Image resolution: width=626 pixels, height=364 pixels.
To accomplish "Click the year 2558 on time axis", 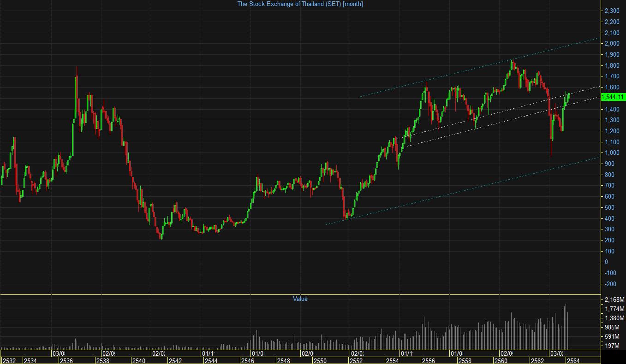I will tap(465, 361).
